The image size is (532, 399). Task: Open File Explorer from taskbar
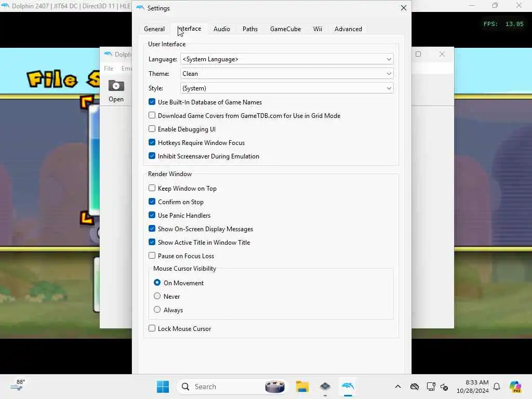click(302, 387)
